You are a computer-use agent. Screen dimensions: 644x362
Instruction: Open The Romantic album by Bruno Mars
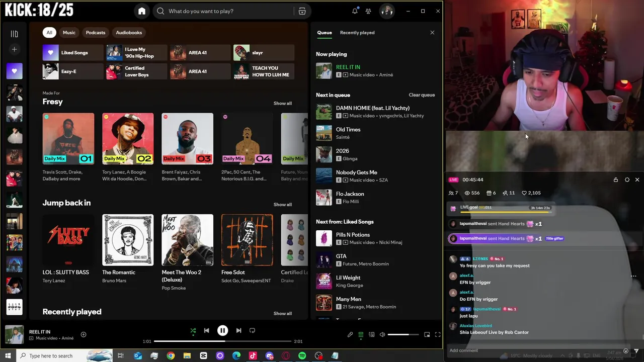pos(128,240)
